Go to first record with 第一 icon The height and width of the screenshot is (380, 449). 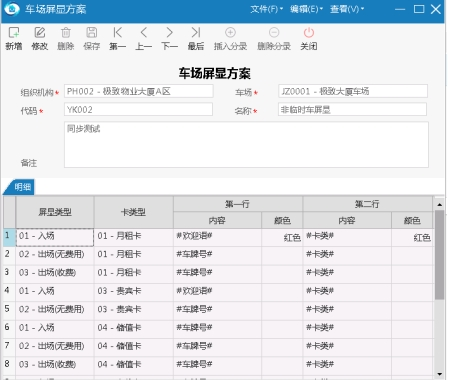pyautogui.click(x=117, y=33)
